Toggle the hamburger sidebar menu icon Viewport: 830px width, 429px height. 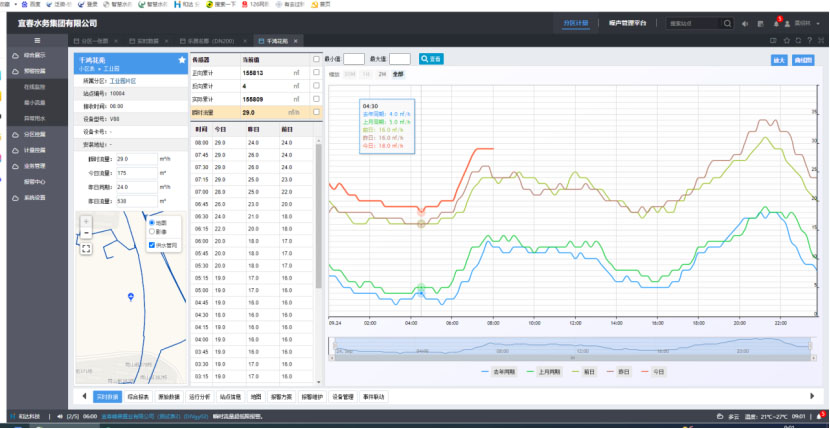[37, 40]
